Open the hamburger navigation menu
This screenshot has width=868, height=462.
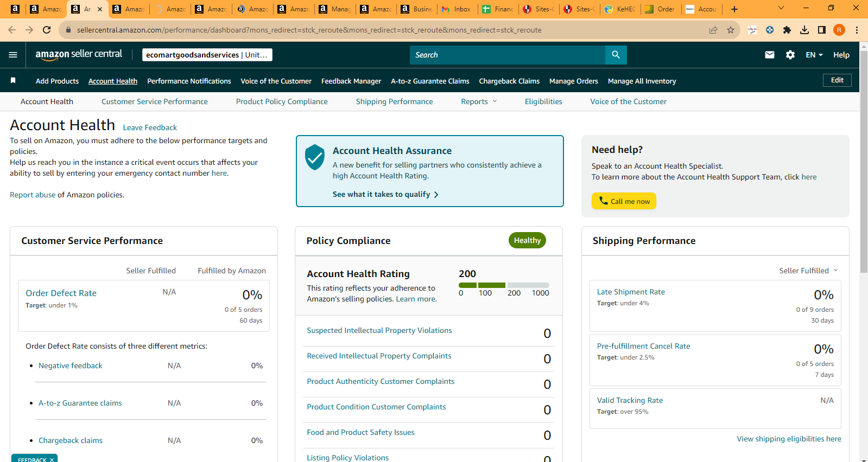pyautogui.click(x=13, y=55)
